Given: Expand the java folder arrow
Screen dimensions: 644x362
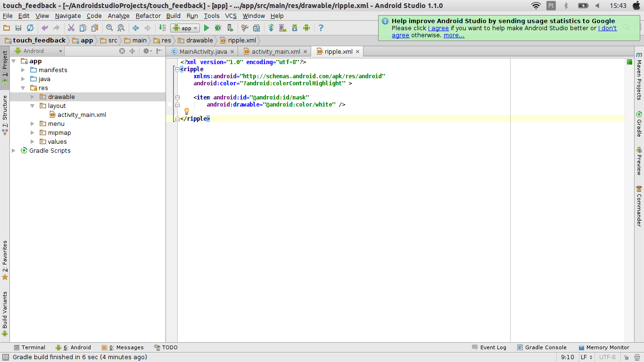Looking at the screenshot, I should [23, 79].
